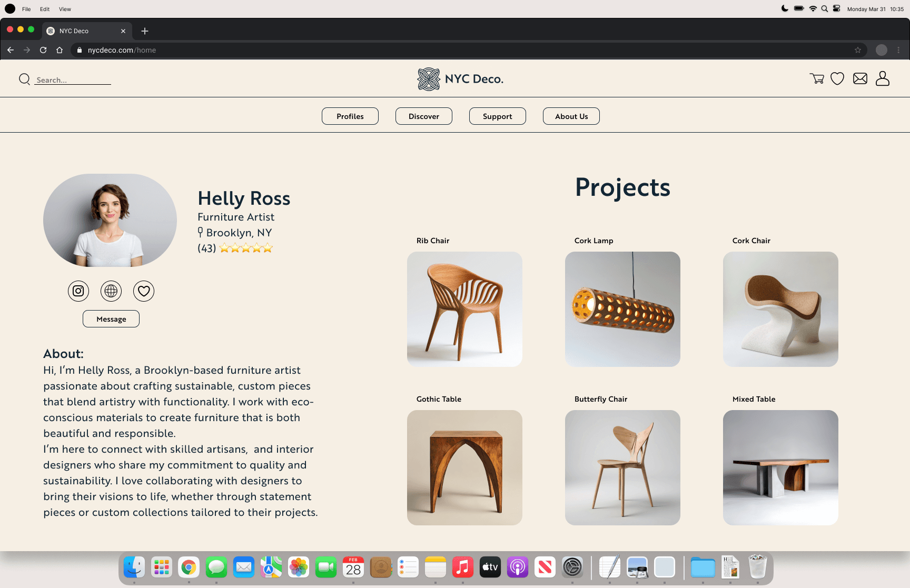Open the File menu
The width and height of the screenshot is (910, 588).
(26, 9)
